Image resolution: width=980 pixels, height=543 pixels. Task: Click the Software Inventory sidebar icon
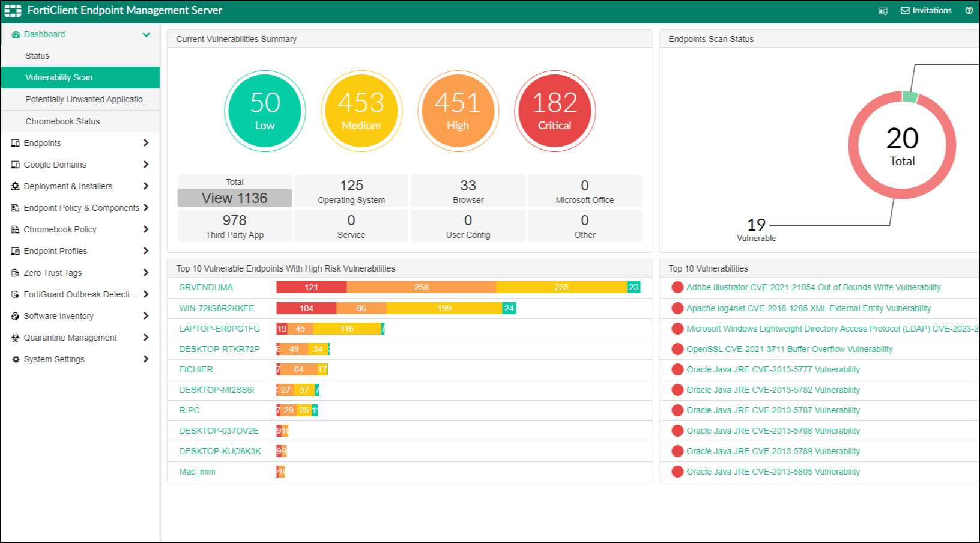pos(16,316)
